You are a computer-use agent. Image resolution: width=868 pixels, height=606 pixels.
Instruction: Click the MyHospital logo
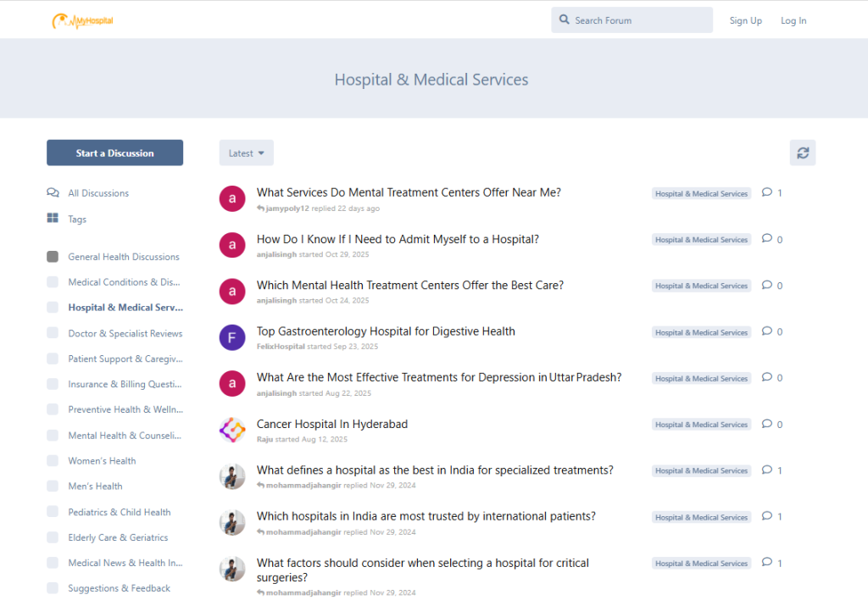(x=82, y=20)
